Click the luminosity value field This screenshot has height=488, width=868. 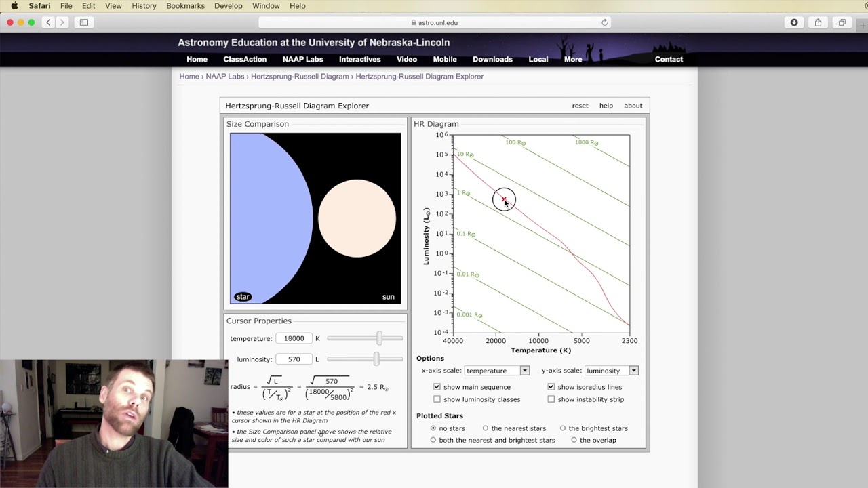[294, 359]
